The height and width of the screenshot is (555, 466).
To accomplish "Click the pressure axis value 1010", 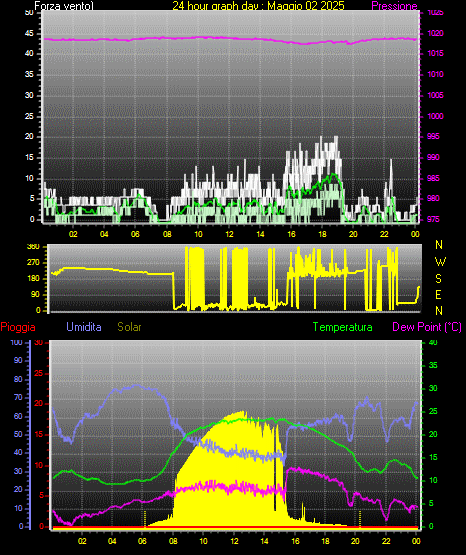I will tap(435, 74).
